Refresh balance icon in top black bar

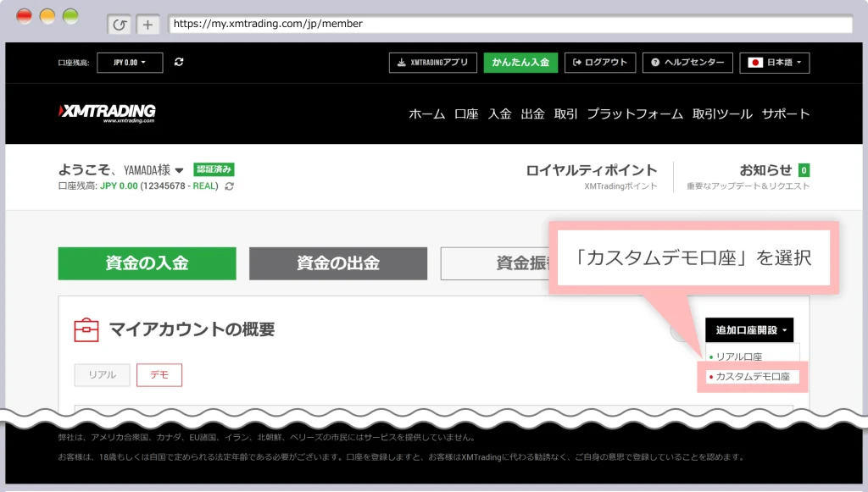[179, 62]
